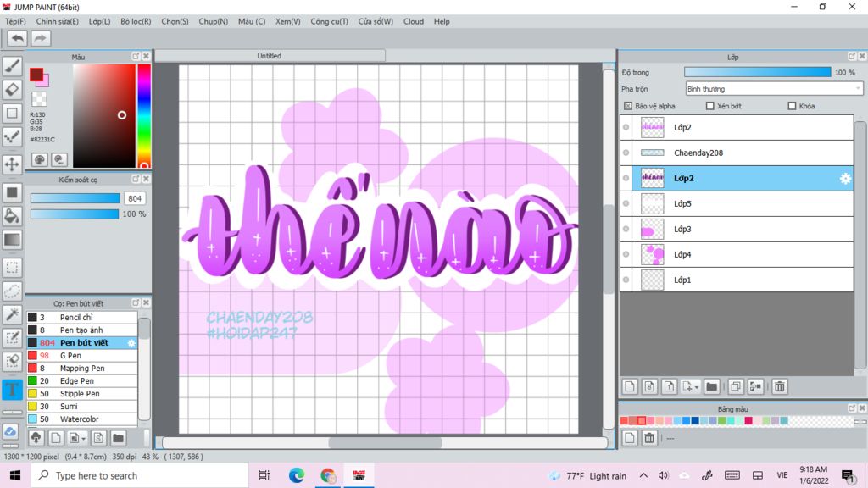Image resolution: width=868 pixels, height=488 pixels.
Task: Select the Select Pen tool
Action: 12,338
